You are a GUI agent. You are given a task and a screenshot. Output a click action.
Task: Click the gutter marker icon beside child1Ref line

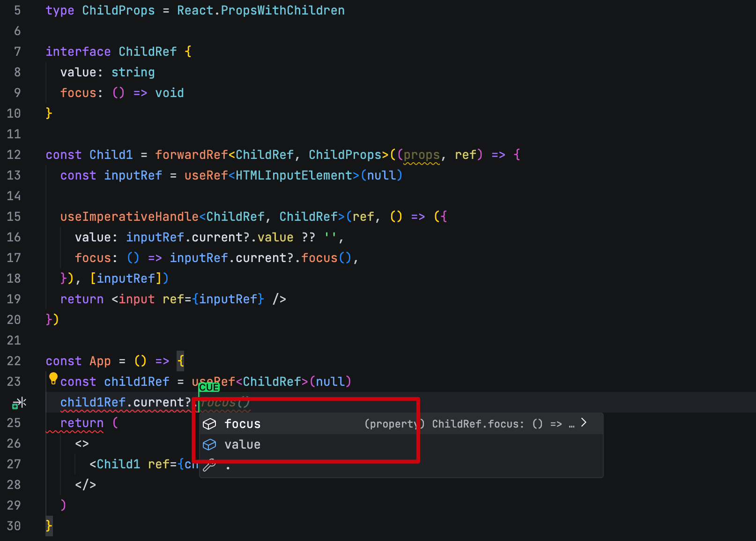tap(19, 403)
